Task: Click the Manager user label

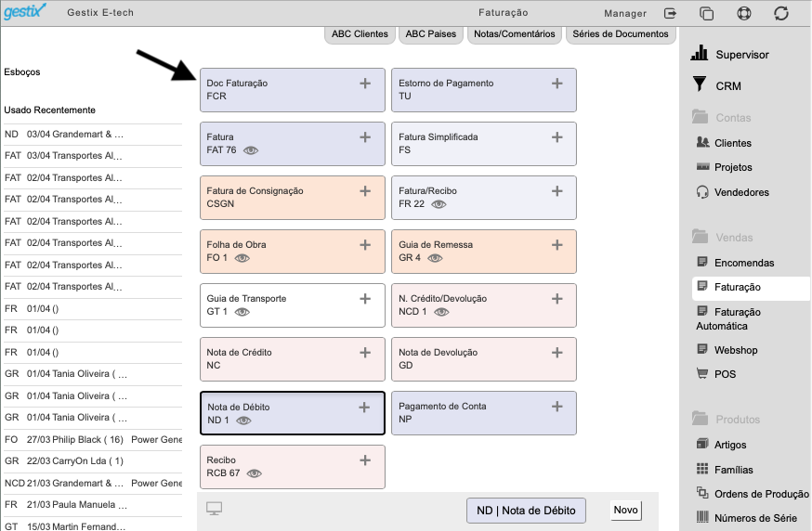Action: 625,13
